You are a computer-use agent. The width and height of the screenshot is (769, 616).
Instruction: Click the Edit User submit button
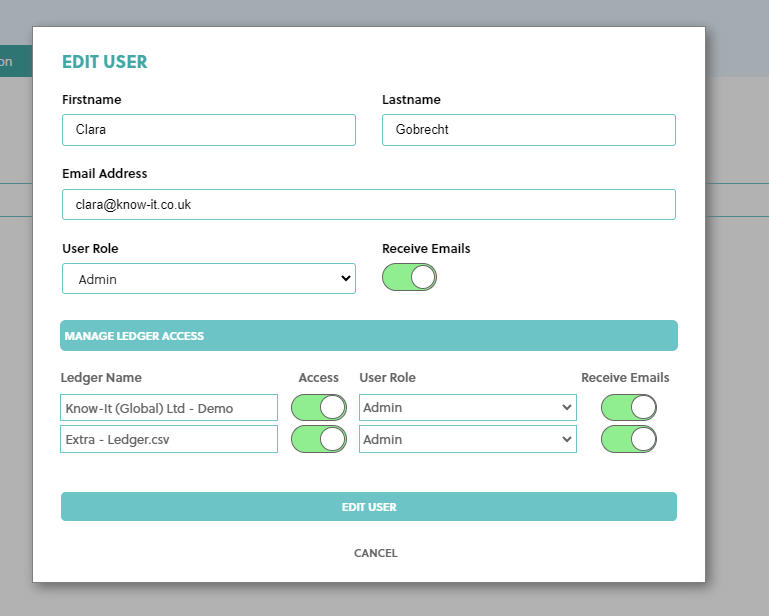tap(369, 507)
